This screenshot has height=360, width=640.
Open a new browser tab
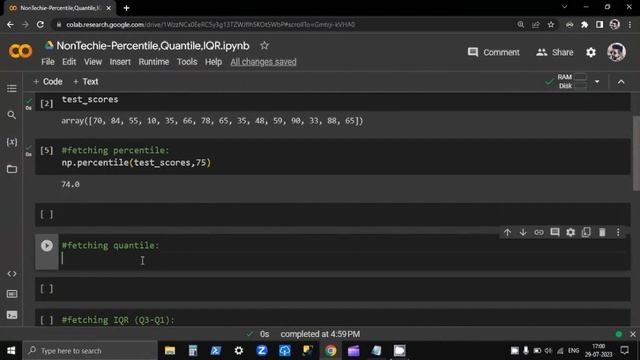[x=127, y=8]
